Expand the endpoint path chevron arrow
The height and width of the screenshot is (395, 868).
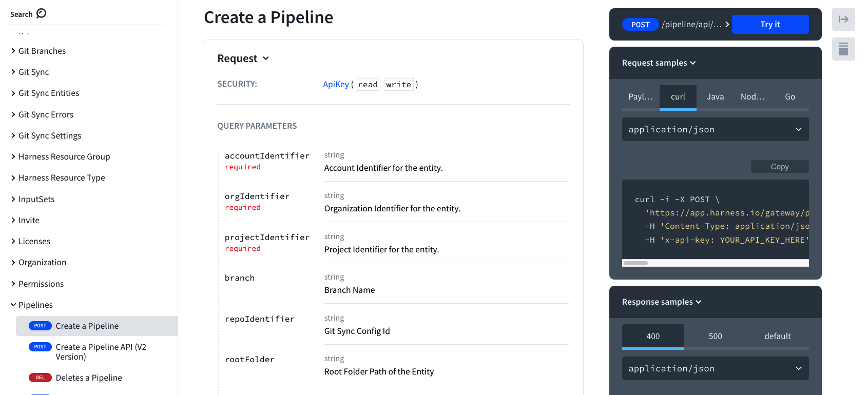[727, 25]
